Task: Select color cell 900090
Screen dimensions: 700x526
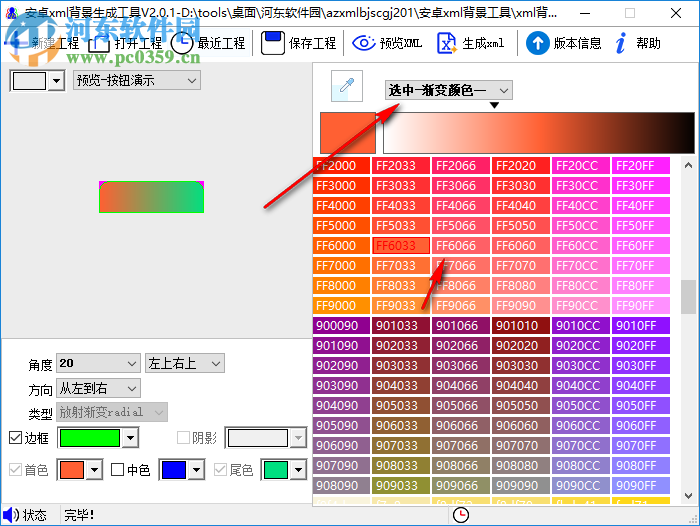Action: (x=341, y=326)
